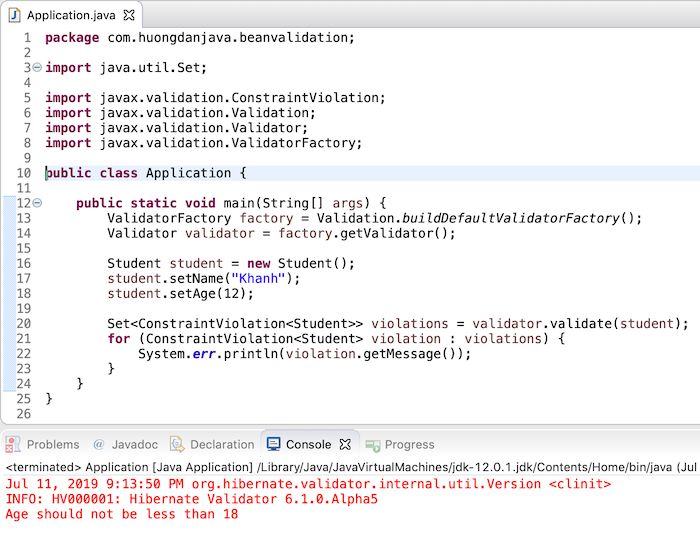Click the Progress view icon
Viewport: 700px width, 539px height.
tap(373, 445)
